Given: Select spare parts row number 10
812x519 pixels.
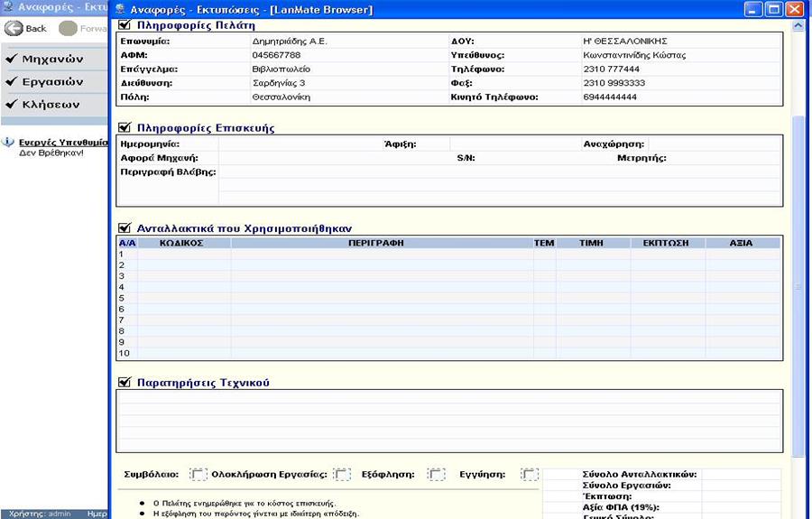Looking at the screenshot, I should point(449,353).
